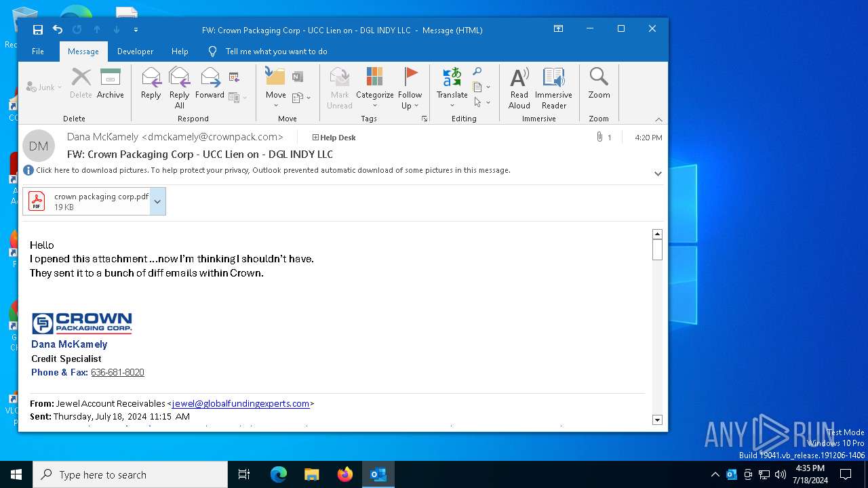868x488 pixels.
Task: Open the Windows Start menu
Action: [16, 474]
